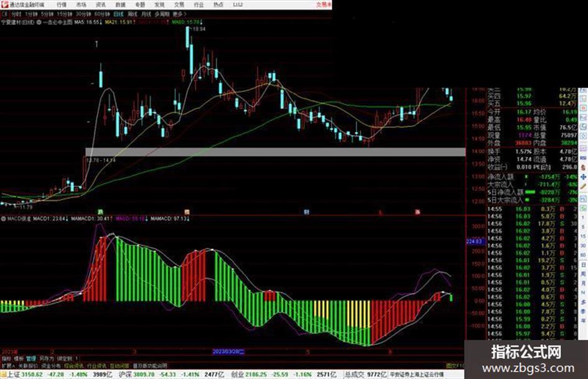Open the 数据 menu

click(x=120, y=4)
